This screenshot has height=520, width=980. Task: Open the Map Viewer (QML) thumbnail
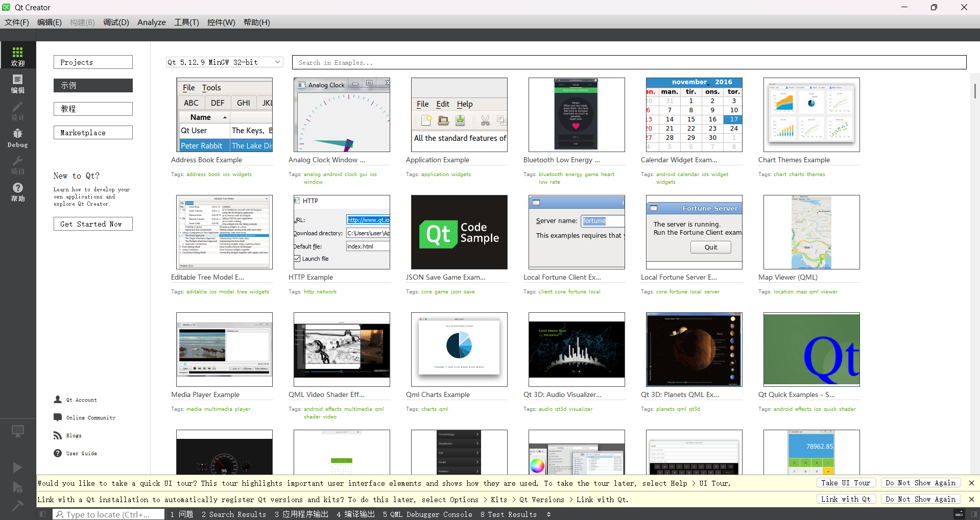[x=811, y=232]
